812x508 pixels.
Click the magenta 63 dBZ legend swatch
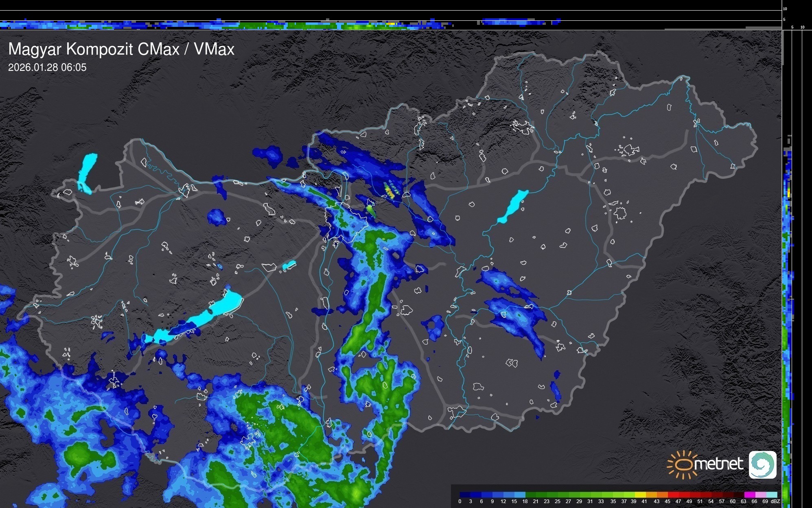click(750, 495)
